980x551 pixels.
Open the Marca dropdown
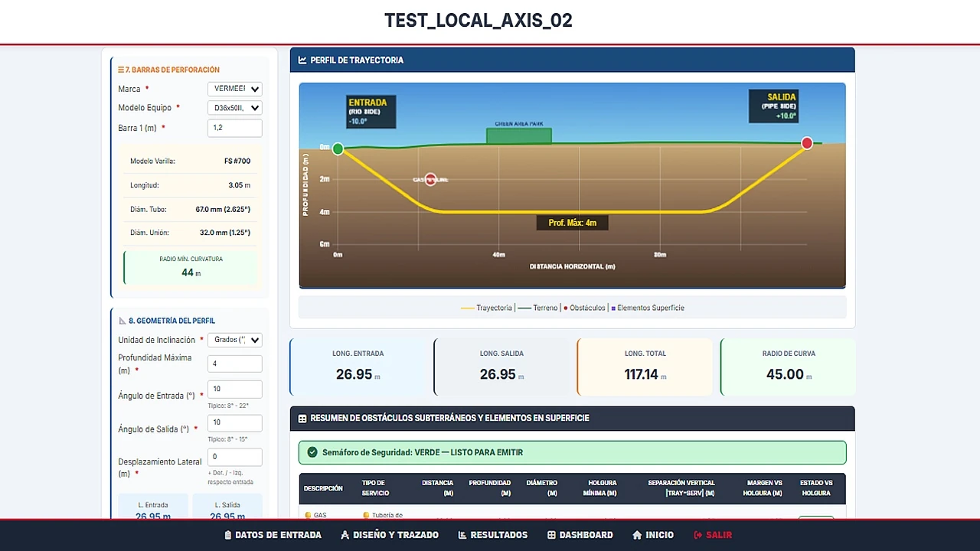tap(235, 89)
